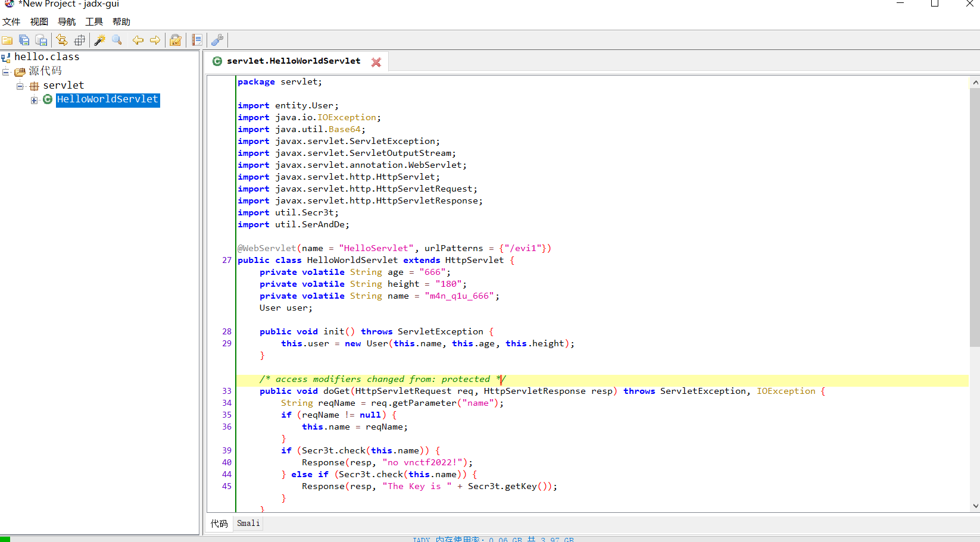Click the green memory usage bar
This screenshot has width=980, height=542.
[x=5, y=539]
